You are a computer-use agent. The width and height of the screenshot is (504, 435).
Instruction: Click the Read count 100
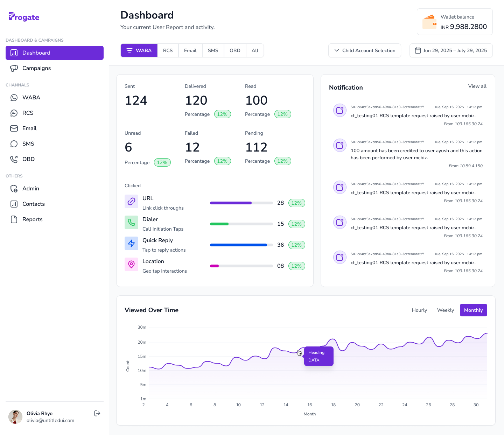(257, 100)
